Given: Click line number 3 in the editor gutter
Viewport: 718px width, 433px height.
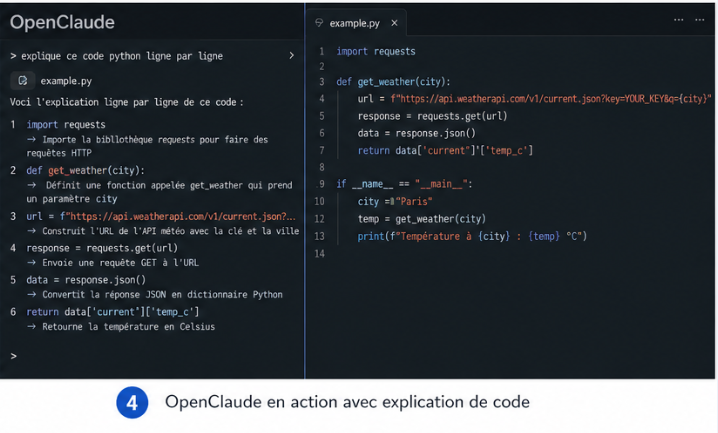Looking at the screenshot, I should click(321, 82).
